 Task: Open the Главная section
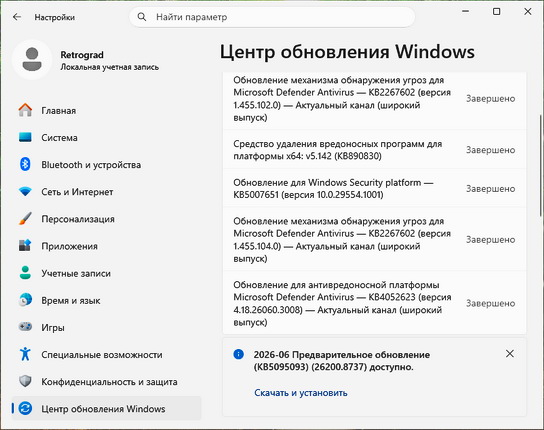click(x=107, y=110)
